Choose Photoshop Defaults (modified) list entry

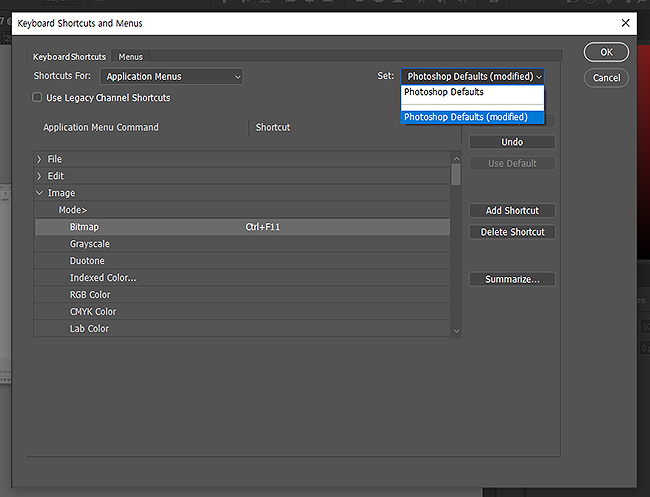click(473, 117)
